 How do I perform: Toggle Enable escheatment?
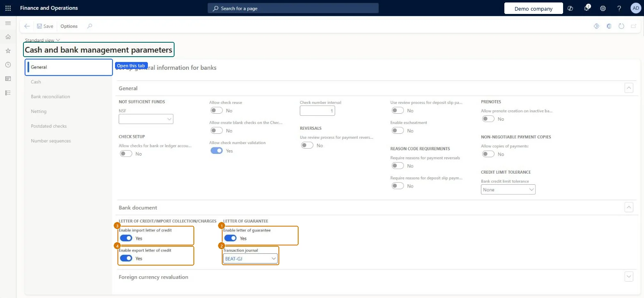398,131
